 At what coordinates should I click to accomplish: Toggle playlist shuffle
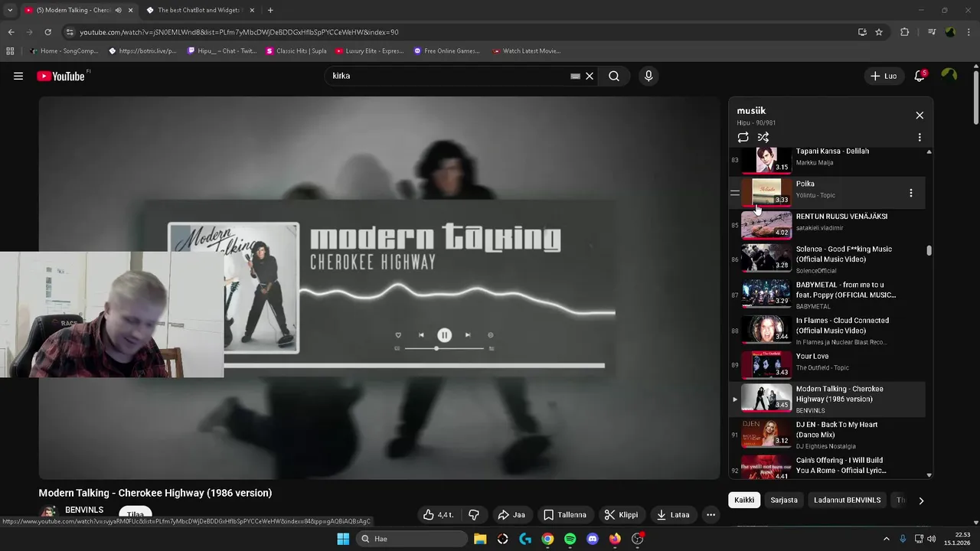click(x=763, y=138)
